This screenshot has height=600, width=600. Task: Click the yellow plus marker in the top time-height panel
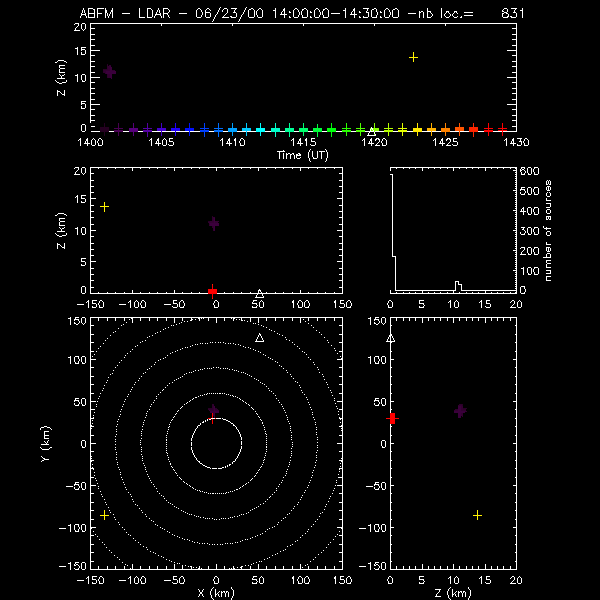point(413,58)
